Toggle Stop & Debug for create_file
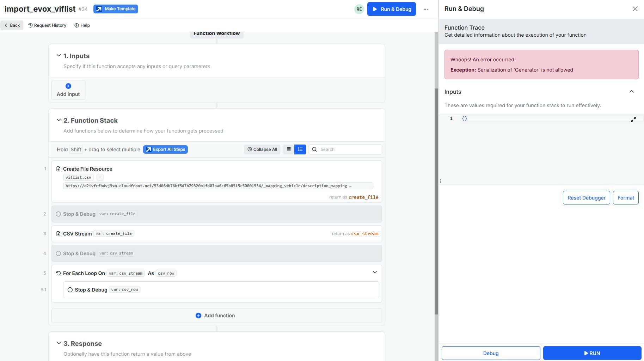Screen dimensions: 644x361 click(59, 214)
